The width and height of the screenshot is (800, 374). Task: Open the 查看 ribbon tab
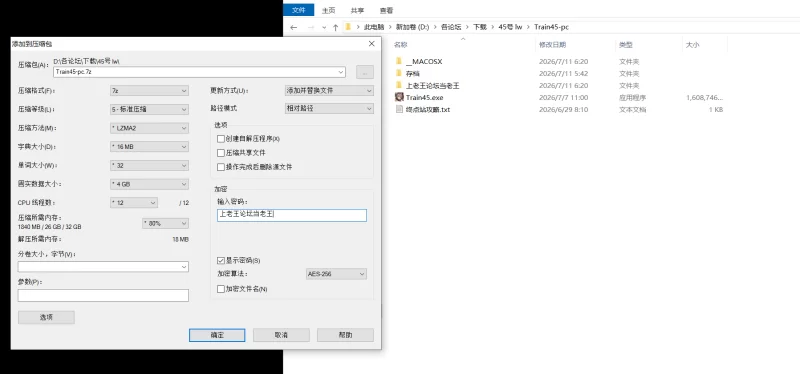(386, 10)
